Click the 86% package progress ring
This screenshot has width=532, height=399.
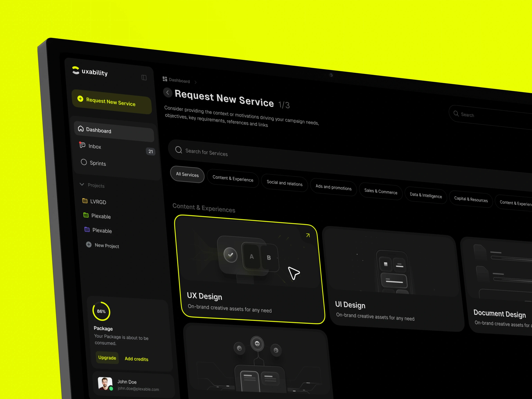coord(101,311)
